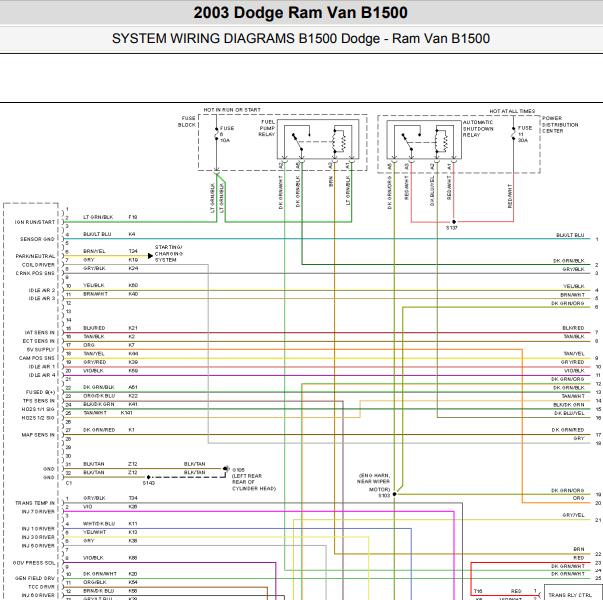Viewport: 603px width, 600px height.
Task: Click the 'PARK/NEUTRAL' pin label
Action: click(x=35, y=256)
